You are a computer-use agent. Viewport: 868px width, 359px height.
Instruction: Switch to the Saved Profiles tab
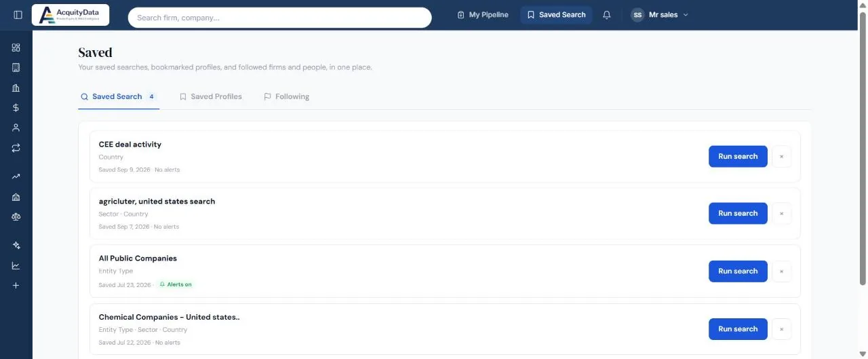click(210, 96)
